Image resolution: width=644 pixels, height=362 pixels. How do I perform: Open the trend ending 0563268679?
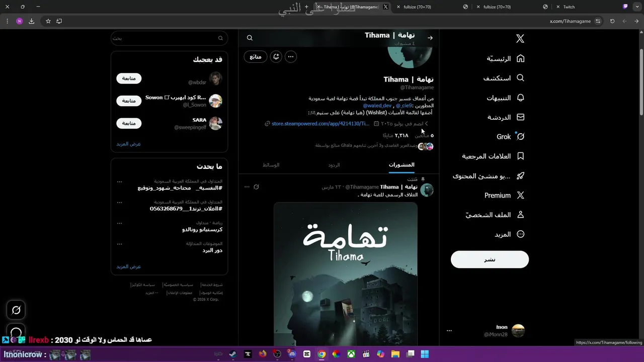click(x=186, y=209)
